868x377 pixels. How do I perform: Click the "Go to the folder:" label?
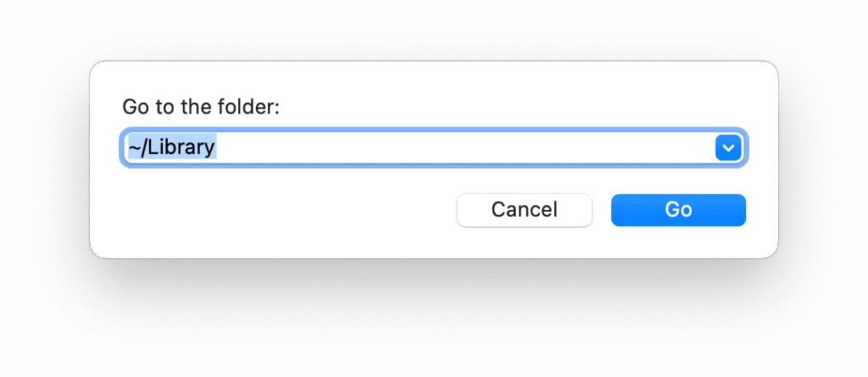pos(201,107)
